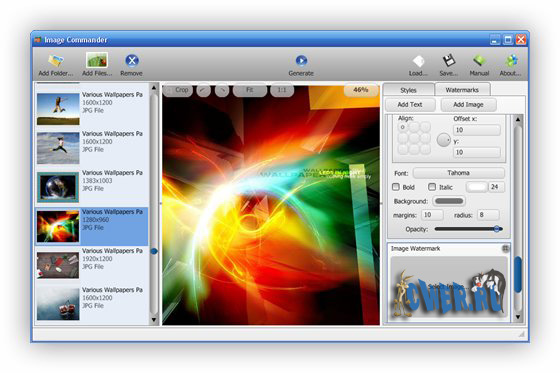Viewport: 560px width, 373px height.
Task: Switch to the Watermarks tab
Action: tap(462, 90)
